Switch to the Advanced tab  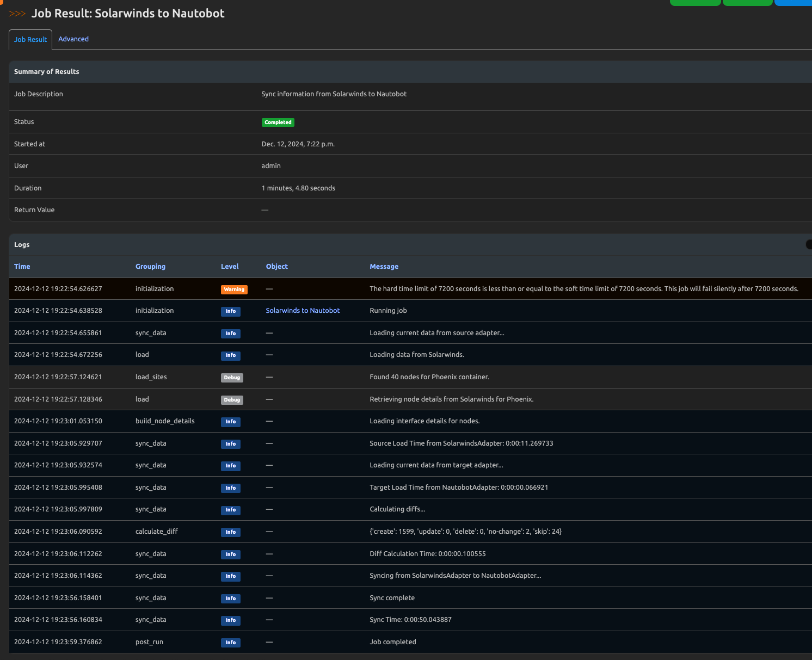point(73,39)
